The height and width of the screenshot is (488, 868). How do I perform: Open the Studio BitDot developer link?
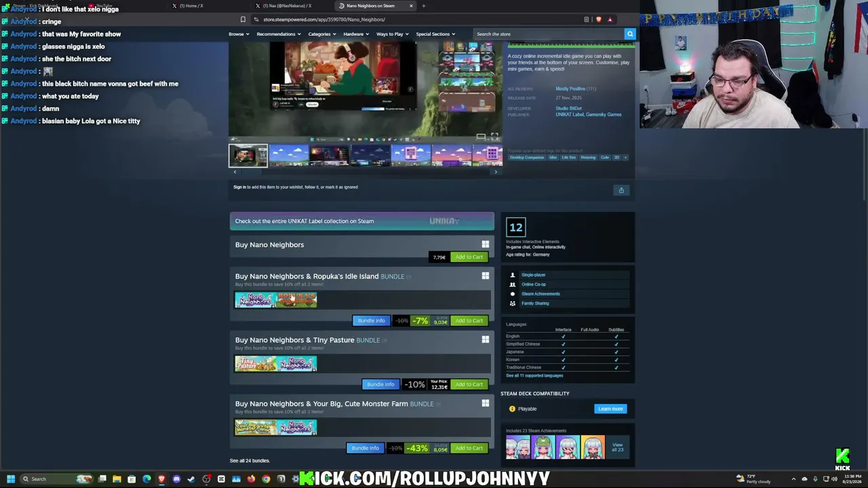pyautogui.click(x=568, y=108)
